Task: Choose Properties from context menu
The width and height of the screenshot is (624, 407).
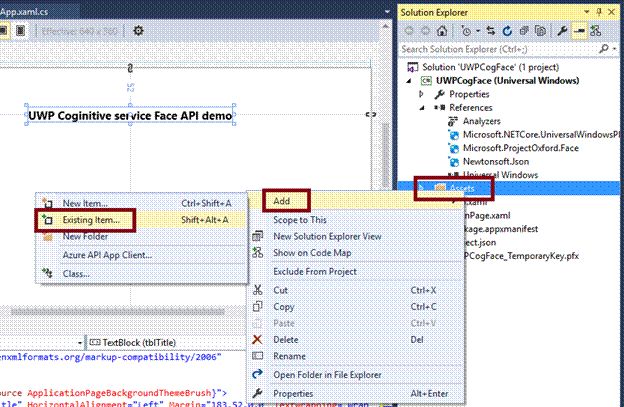Action: [293, 393]
